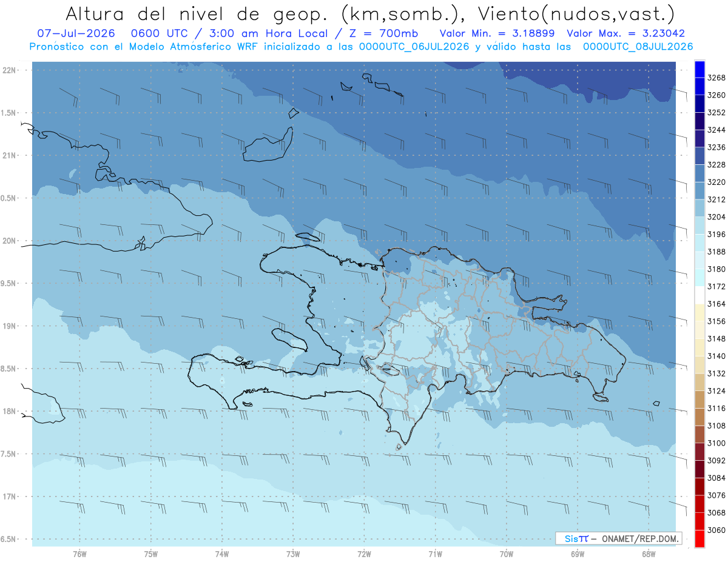Click the '21N' latitude label
The image size is (728, 562).
(x=10, y=155)
